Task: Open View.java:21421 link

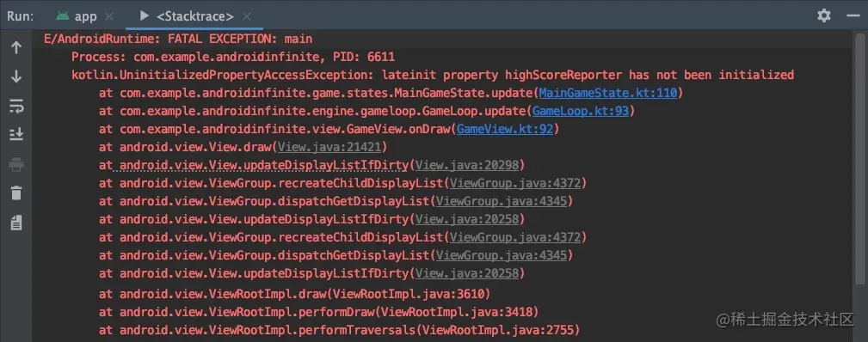Action: coord(329,147)
